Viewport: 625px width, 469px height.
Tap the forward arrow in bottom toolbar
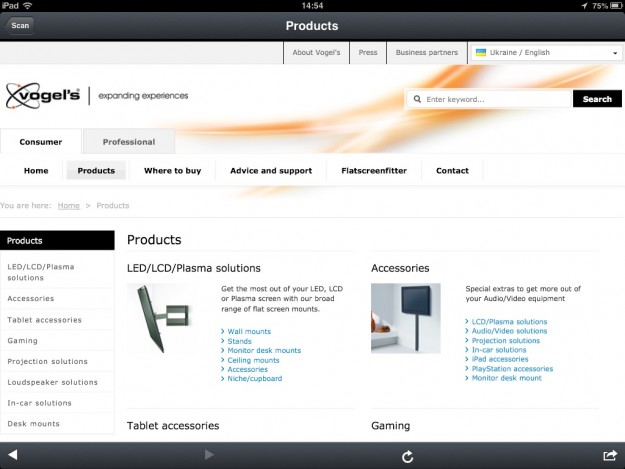(209, 456)
